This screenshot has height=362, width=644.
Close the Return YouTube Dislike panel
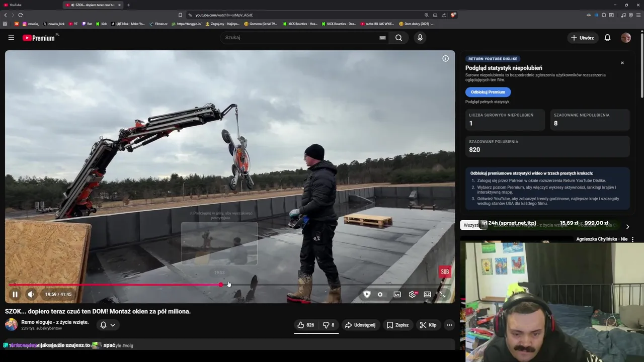coord(622,63)
